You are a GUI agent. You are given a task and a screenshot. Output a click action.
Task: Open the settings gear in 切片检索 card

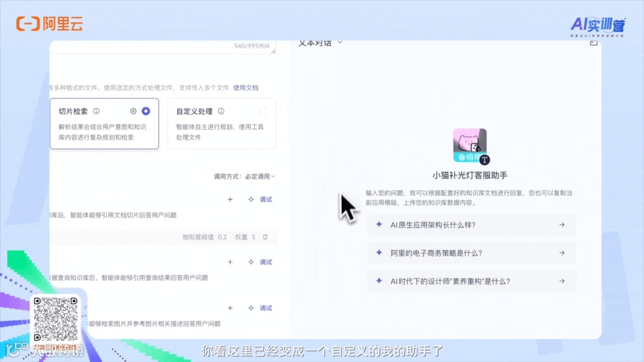[x=133, y=111]
